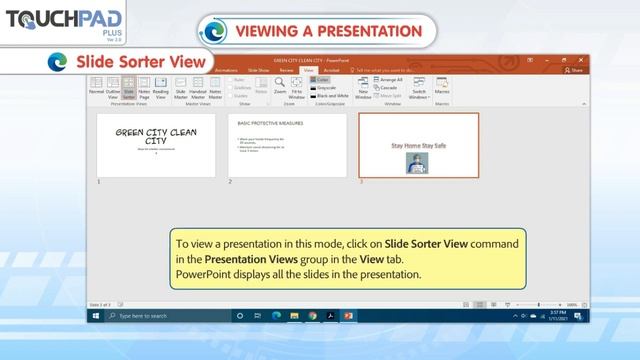
Task: Select the Slide Sorter command
Action: (129, 87)
